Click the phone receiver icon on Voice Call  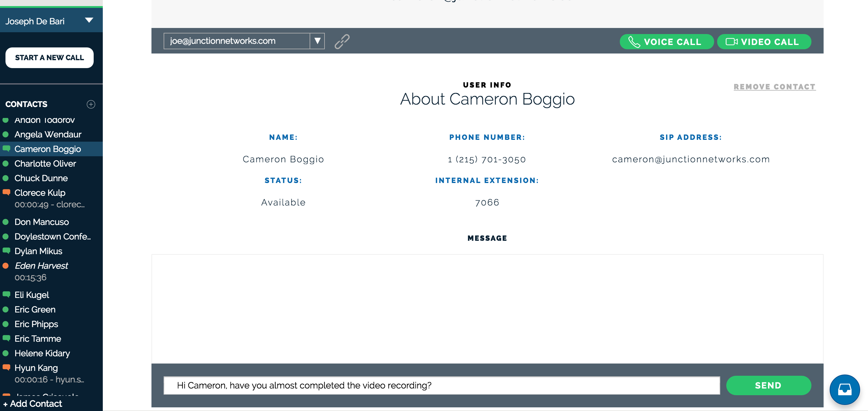(x=635, y=41)
